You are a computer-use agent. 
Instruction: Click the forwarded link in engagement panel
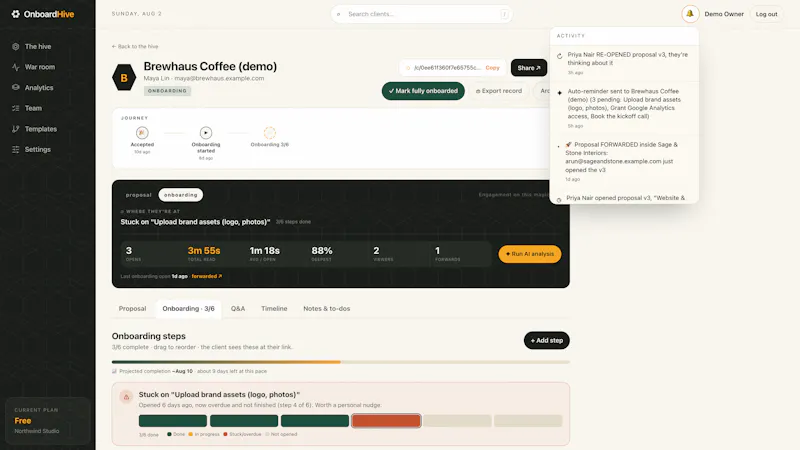coord(207,277)
